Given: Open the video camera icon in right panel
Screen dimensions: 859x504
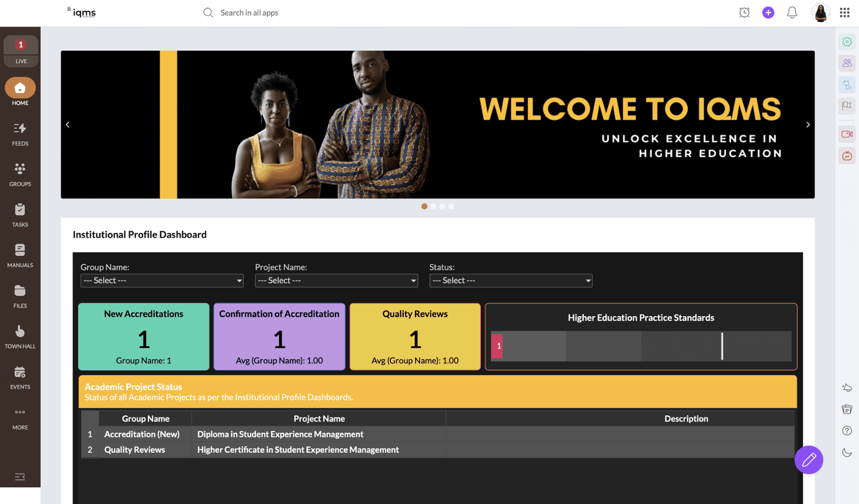Looking at the screenshot, I should [847, 134].
